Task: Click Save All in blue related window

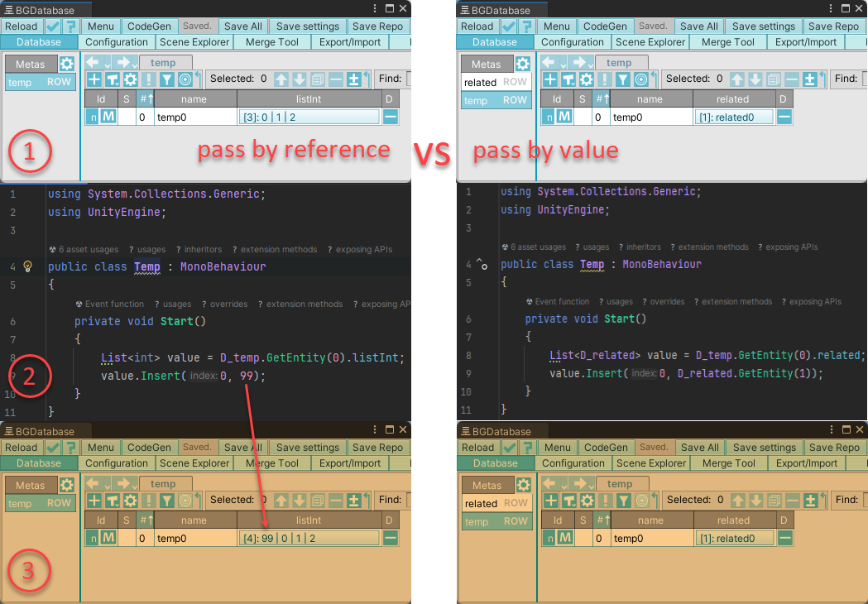Action: coord(699,26)
